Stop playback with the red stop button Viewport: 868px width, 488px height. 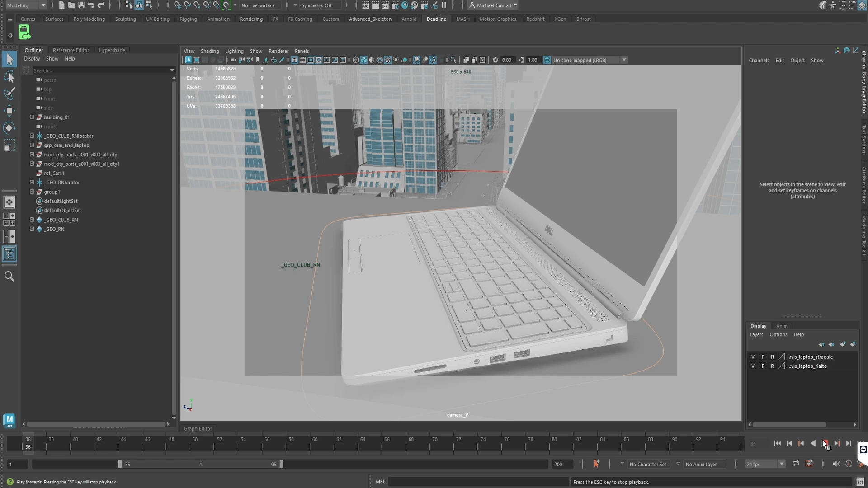click(x=825, y=443)
